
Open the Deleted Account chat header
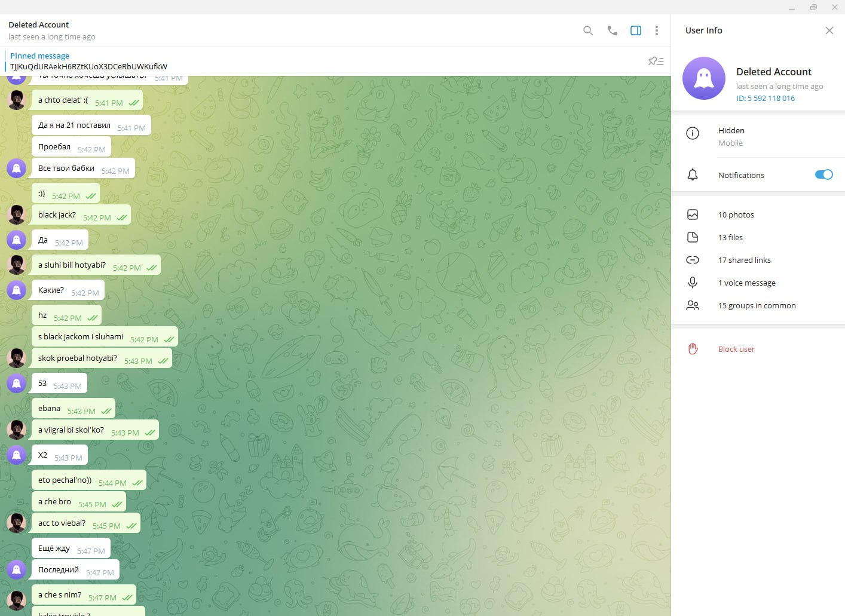52,30
